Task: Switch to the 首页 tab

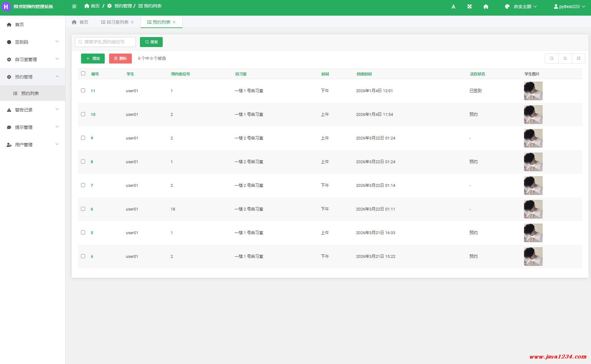Action: 80,22
